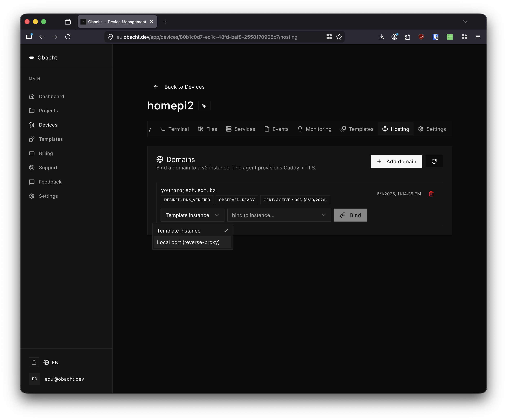Screen dimensions: 507x420
Task: Toggle the browser sidebar panel icon
Action: (x=29, y=37)
